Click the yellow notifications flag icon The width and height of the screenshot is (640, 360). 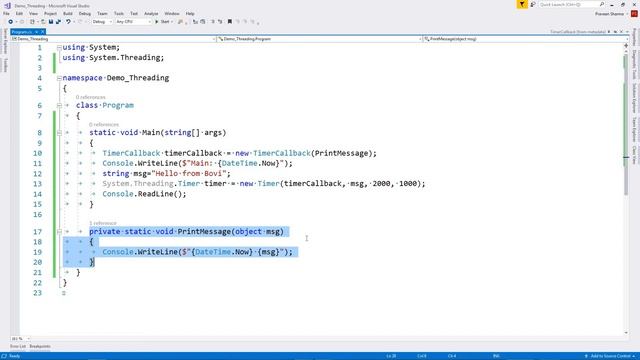tap(522, 4)
